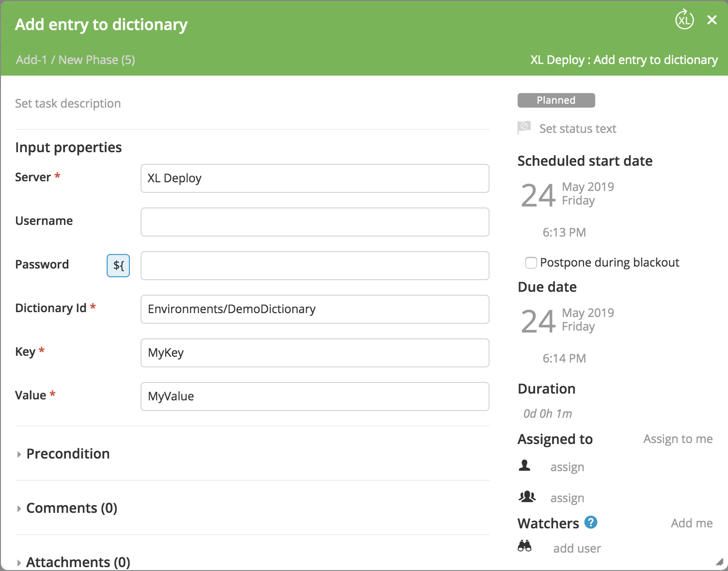The height and width of the screenshot is (571, 728).
Task: Expand the Comments (0) section
Action: [67, 508]
